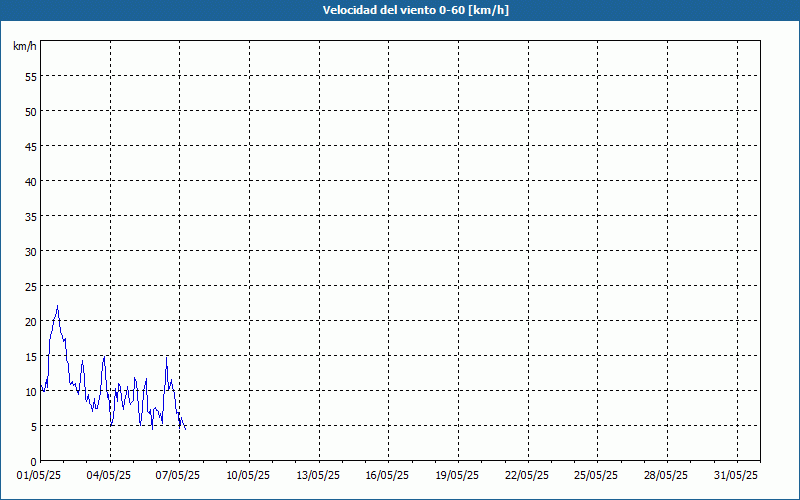Viewport: 800px width, 500px height.
Task: Click the chart title 'Velocidad del viento 0-60 [km/h]'
Action: point(415,10)
